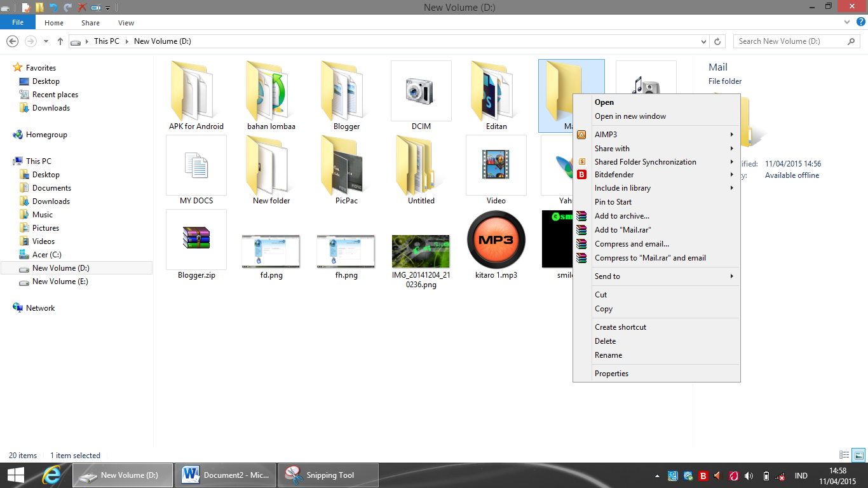Click the Redo icon on Quick Access Toolbar
Viewport: 868px width, 488px height.
(x=67, y=8)
